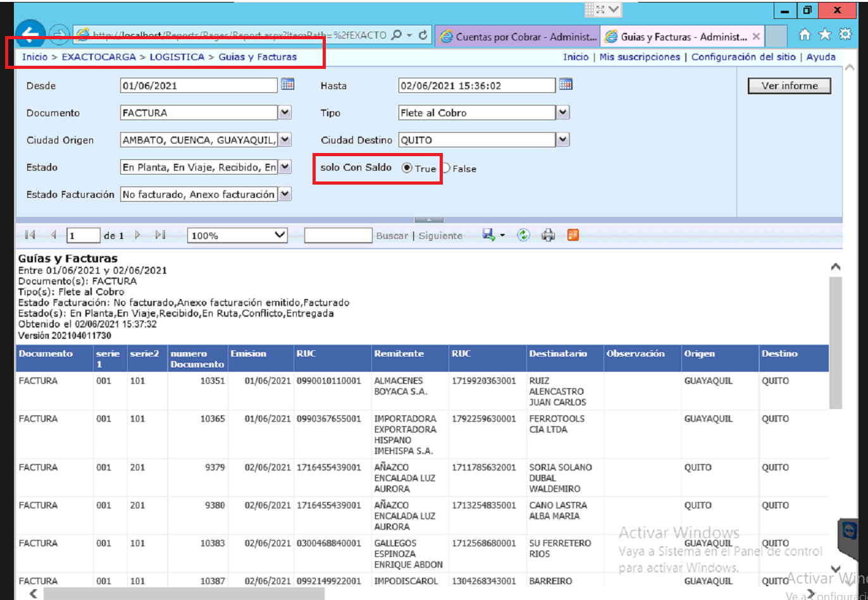Open the Estado dropdown list
Image resolution: width=868 pixels, height=600 pixels.
(x=285, y=167)
